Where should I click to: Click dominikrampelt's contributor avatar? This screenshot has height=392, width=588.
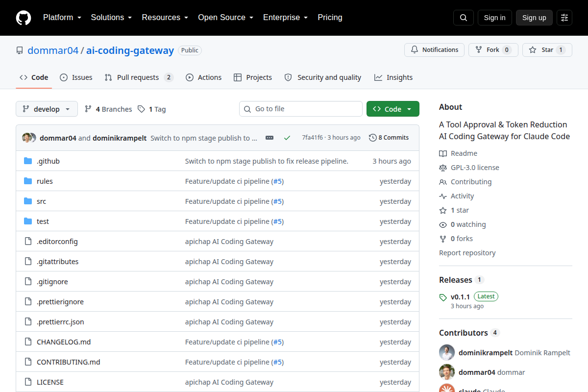click(447, 353)
